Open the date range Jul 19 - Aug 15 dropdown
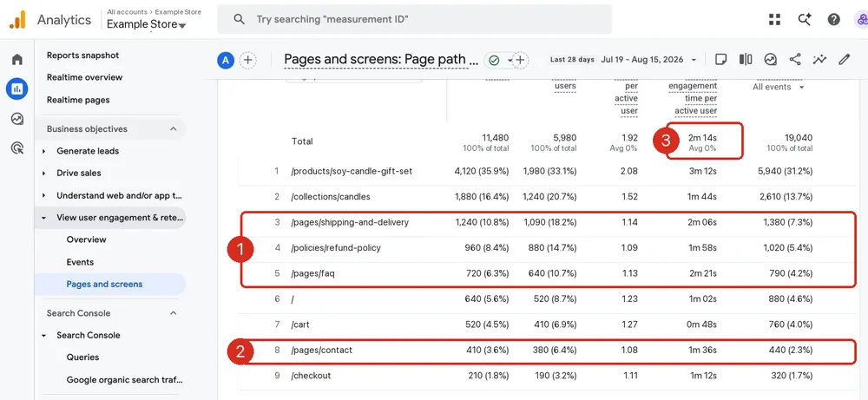Image resolution: width=868 pixels, height=400 pixels. [x=648, y=60]
